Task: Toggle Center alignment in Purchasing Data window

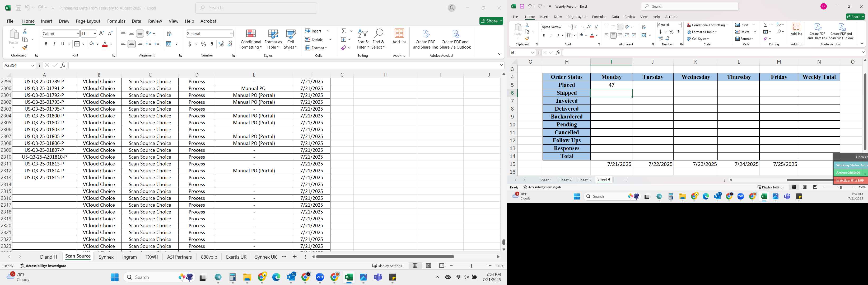Action: 131,44
